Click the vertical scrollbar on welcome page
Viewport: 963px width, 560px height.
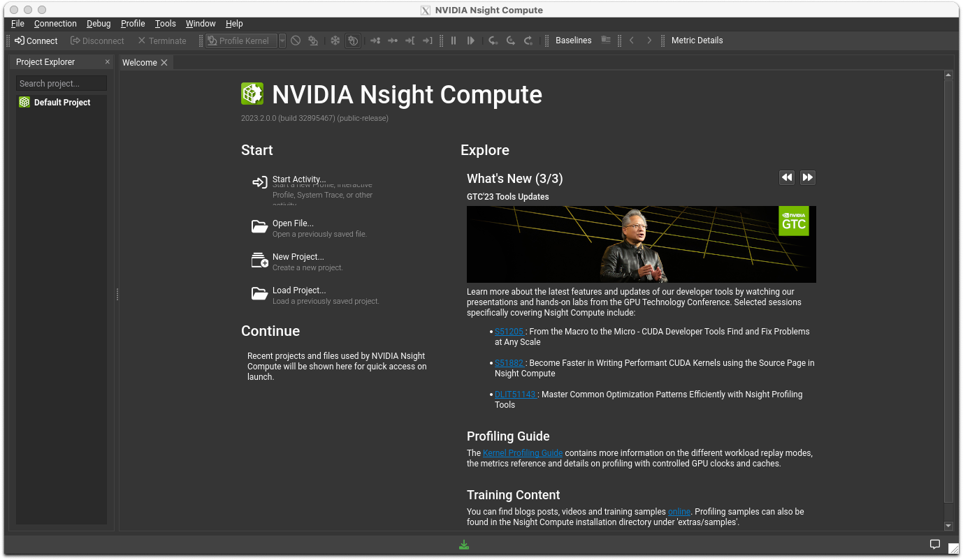[948, 279]
